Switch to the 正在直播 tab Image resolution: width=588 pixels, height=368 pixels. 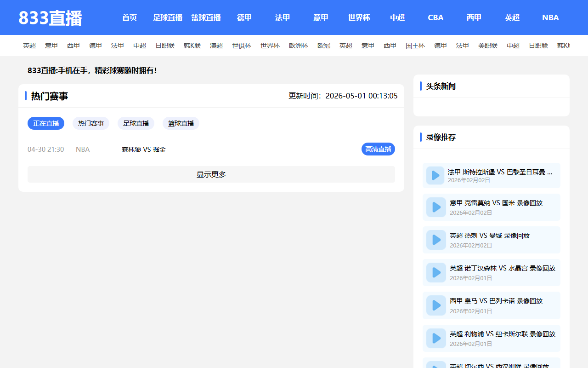pyautogui.click(x=46, y=123)
